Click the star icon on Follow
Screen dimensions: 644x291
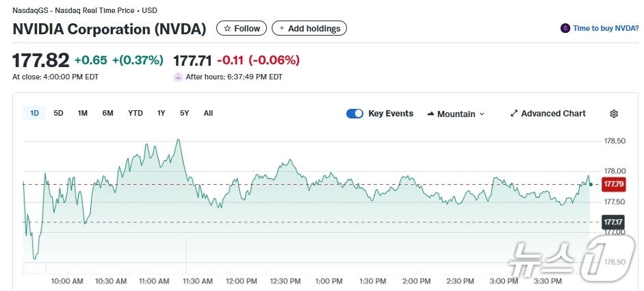point(227,29)
